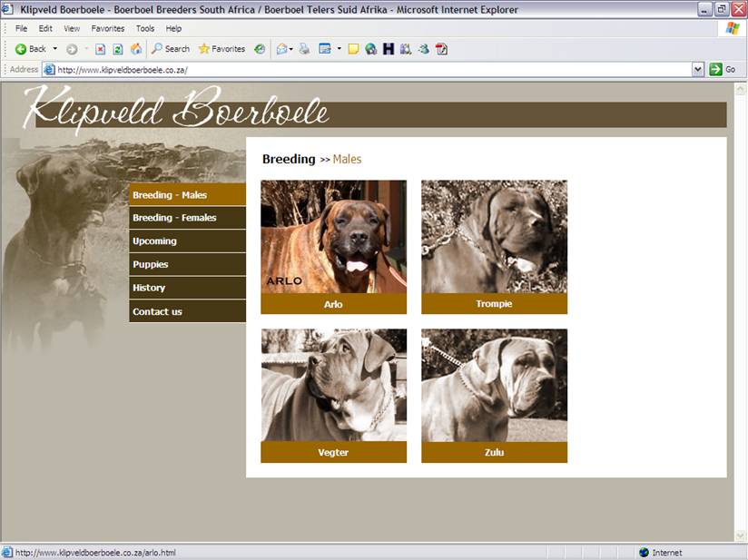This screenshot has height=560, width=748.
Task: Click the yellow note toolbar icon
Action: 353,49
